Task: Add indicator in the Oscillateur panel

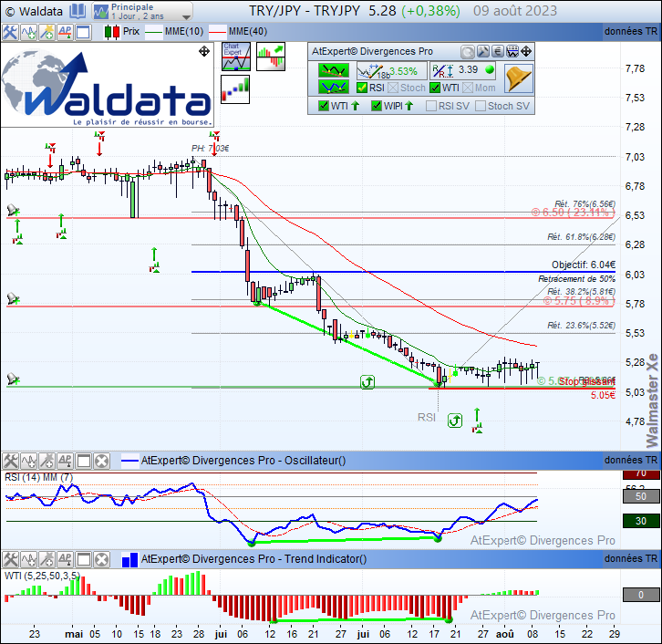Action: click(x=28, y=462)
